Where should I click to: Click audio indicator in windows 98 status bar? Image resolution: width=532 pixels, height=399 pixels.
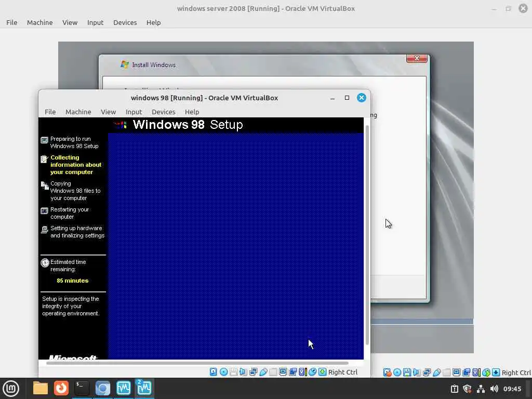243,372
